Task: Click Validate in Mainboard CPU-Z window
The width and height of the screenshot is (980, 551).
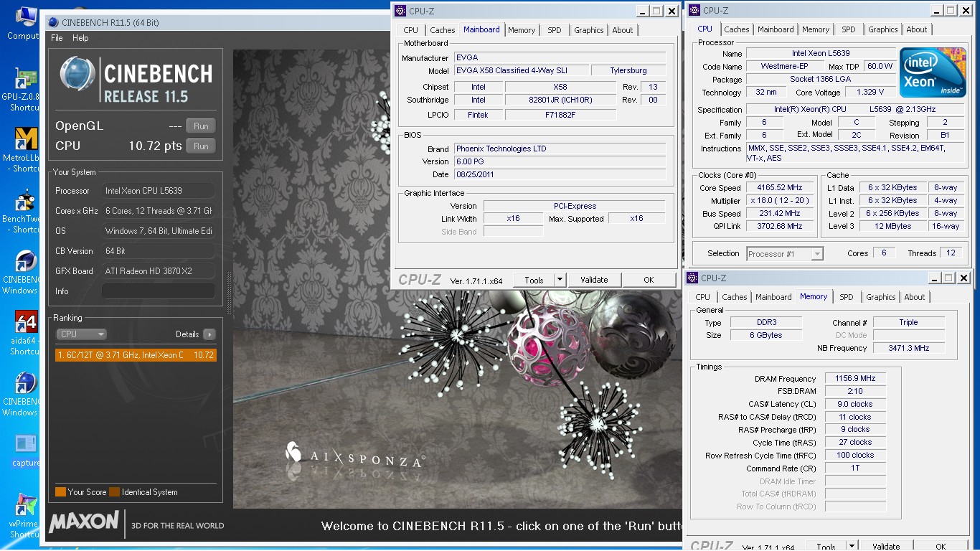Action: (594, 281)
